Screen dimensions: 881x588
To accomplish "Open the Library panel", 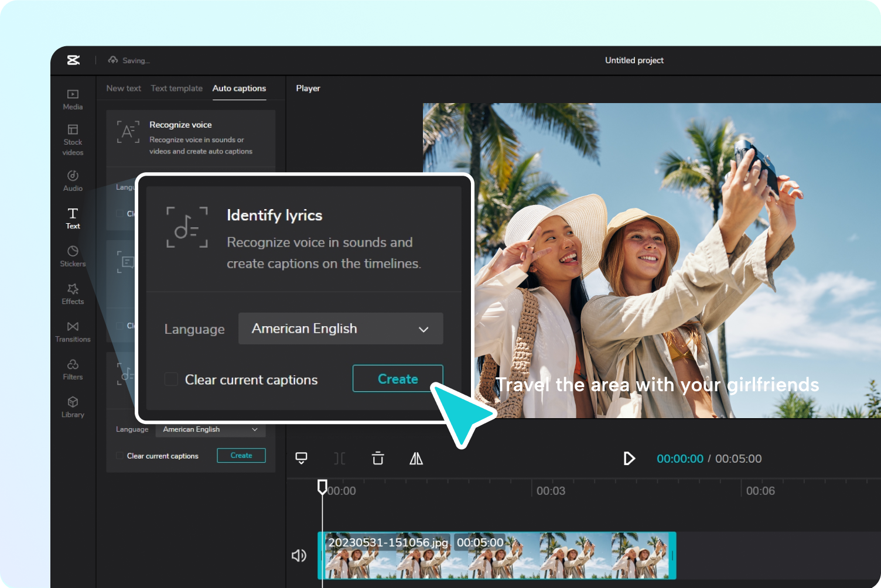I will coord(73,407).
